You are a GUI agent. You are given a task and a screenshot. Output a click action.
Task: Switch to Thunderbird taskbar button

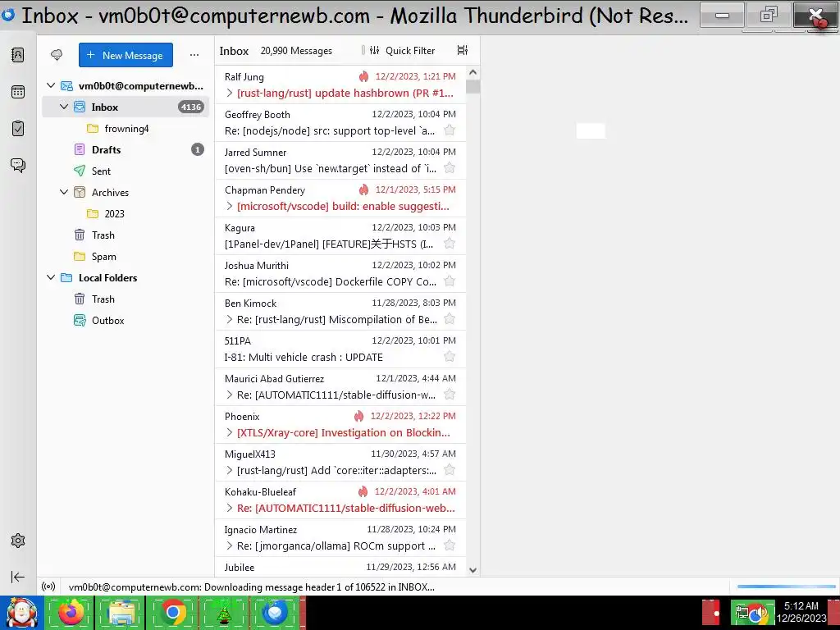click(x=274, y=613)
